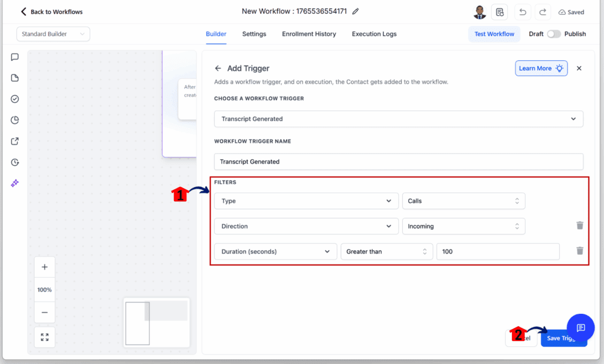Click the Learn More button
This screenshot has width=604, height=364.
[x=540, y=68]
